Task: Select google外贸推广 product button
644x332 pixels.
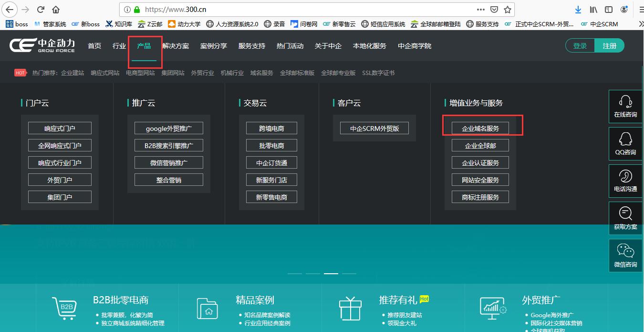Action: tap(169, 128)
